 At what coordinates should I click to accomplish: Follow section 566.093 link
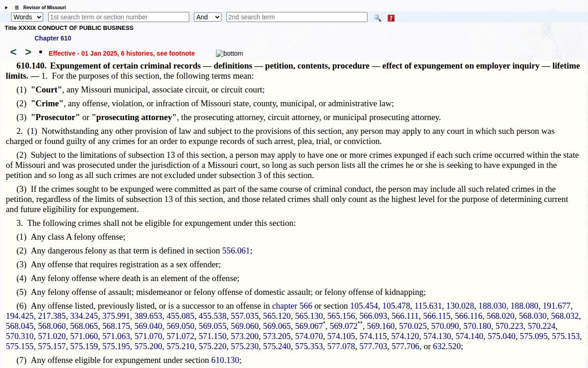pyautogui.click(x=373, y=316)
